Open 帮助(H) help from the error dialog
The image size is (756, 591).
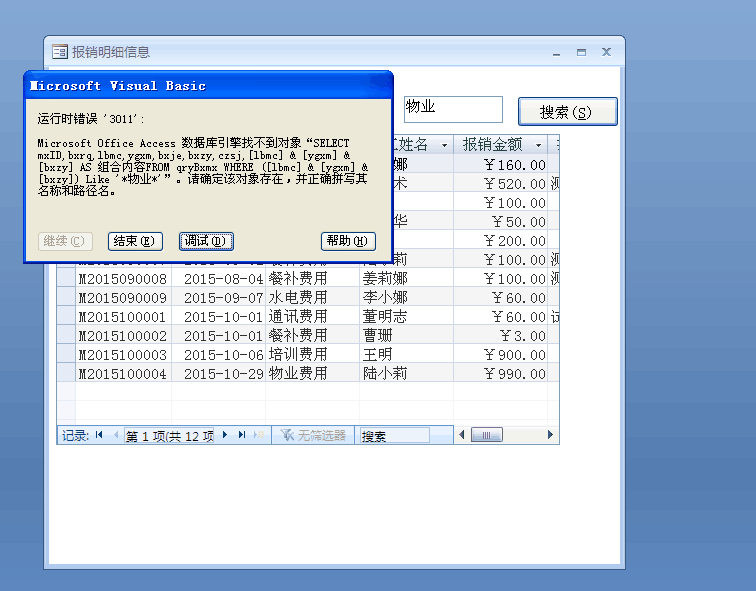[x=348, y=241]
